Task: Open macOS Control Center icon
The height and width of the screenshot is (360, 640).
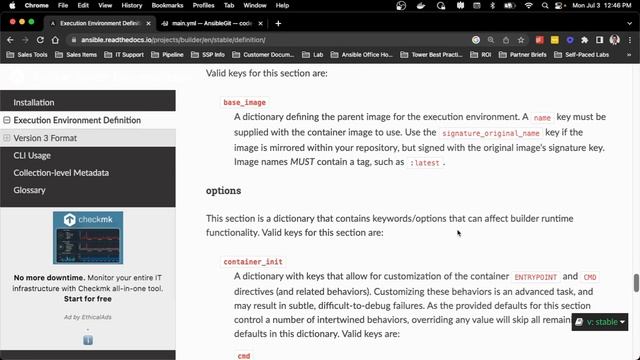Action: (x=560, y=5)
